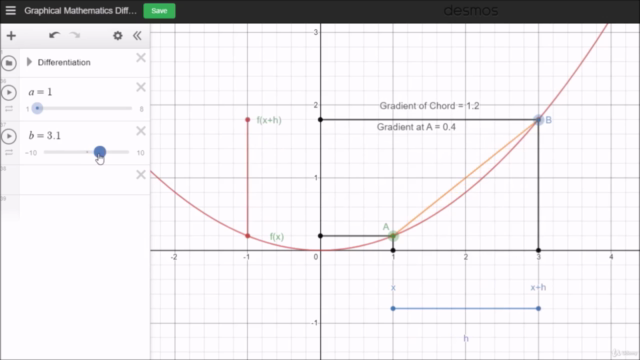The width and height of the screenshot is (640, 360).
Task: Change the loop mode of slider a
Action: (9, 109)
